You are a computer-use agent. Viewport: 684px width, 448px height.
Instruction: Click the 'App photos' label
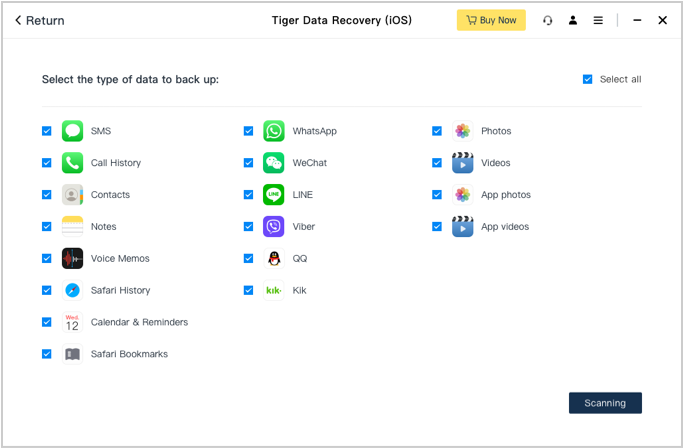point(506,195)
